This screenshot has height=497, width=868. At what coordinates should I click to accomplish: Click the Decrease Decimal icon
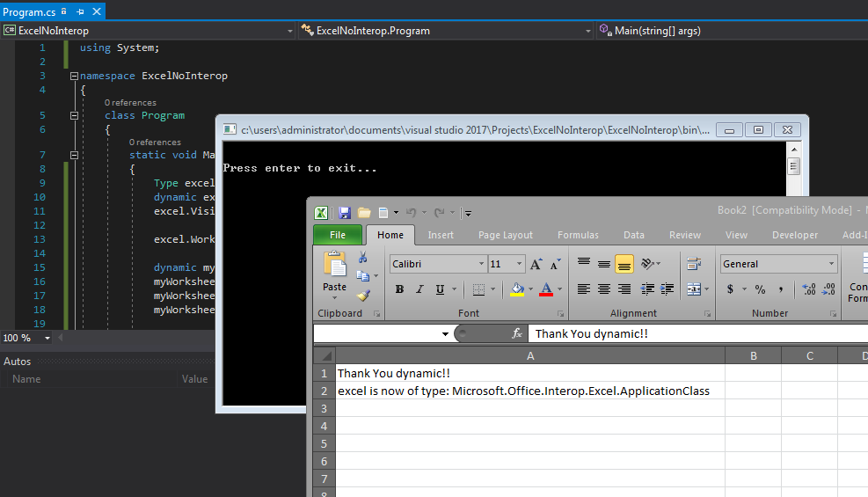point(828,289)
